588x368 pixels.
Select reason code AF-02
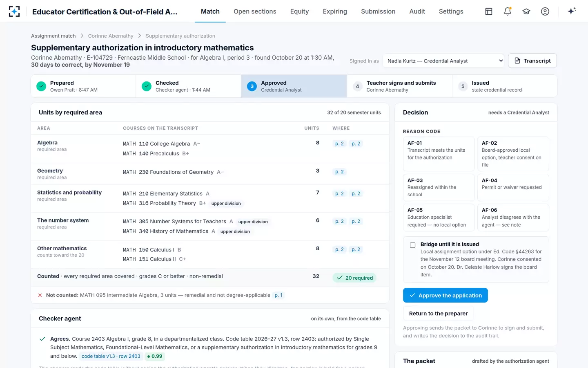(513, 154)
